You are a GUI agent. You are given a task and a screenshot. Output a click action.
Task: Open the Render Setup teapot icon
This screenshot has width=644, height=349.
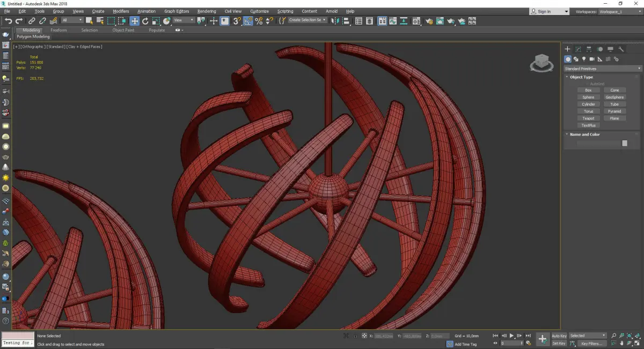tap(429, 21)
